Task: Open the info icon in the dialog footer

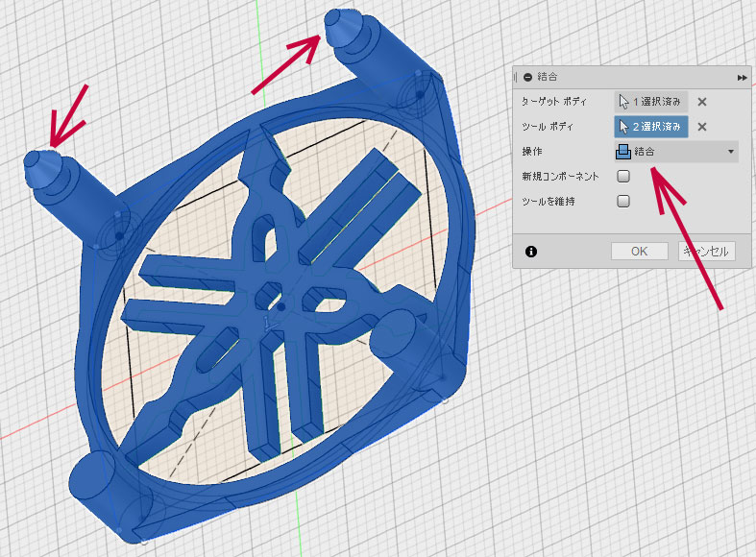Action: click(x=531, y=252)
